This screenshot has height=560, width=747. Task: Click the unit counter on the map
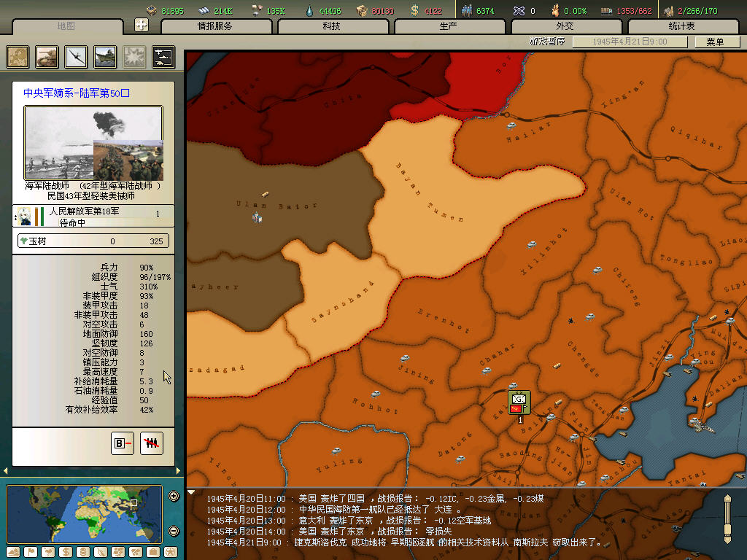(x=519, y=402)
